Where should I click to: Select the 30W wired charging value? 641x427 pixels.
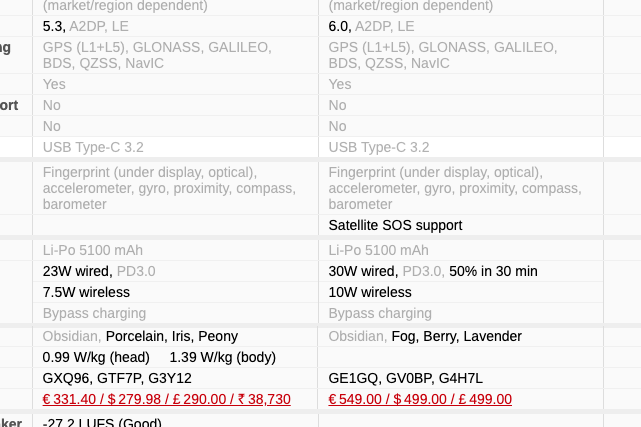[363, 271]
